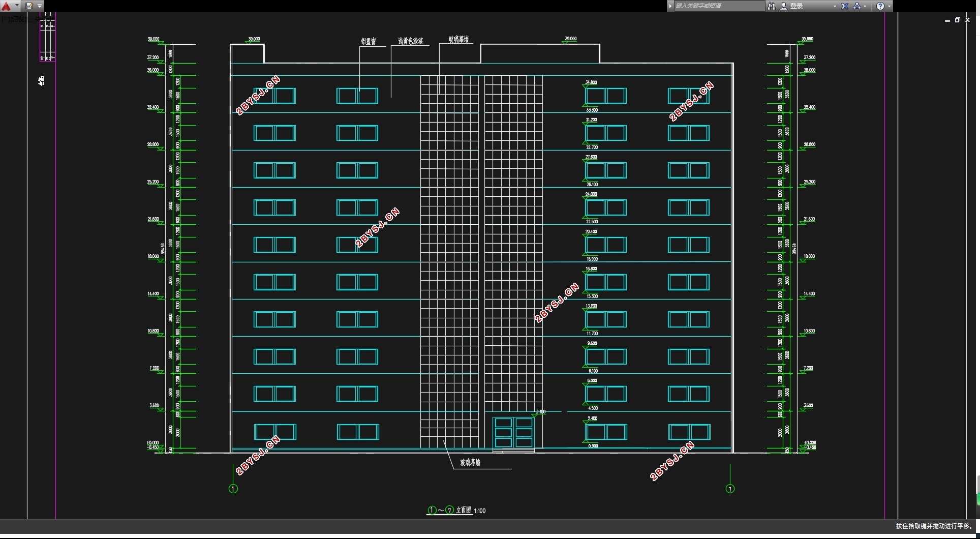Open Autodesk Exchange X icon
The height and width of the screenshot is (539, 980).
tap(845, 6)
